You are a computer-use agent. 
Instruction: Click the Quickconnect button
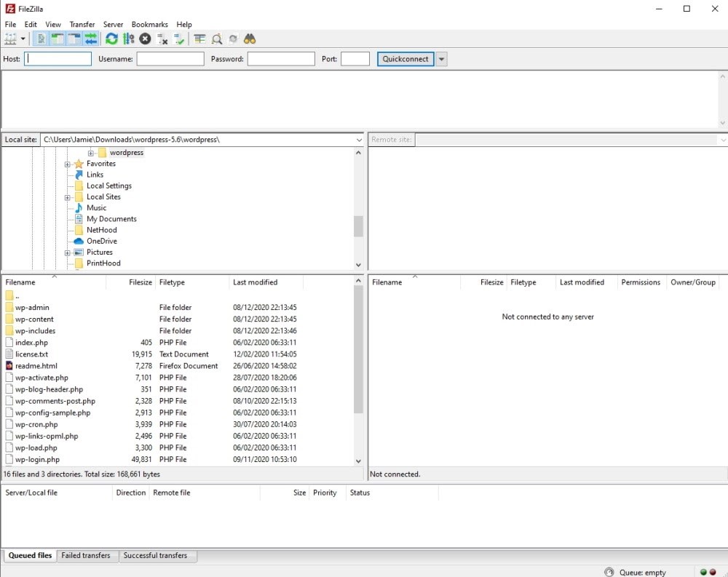click(405, 59)
